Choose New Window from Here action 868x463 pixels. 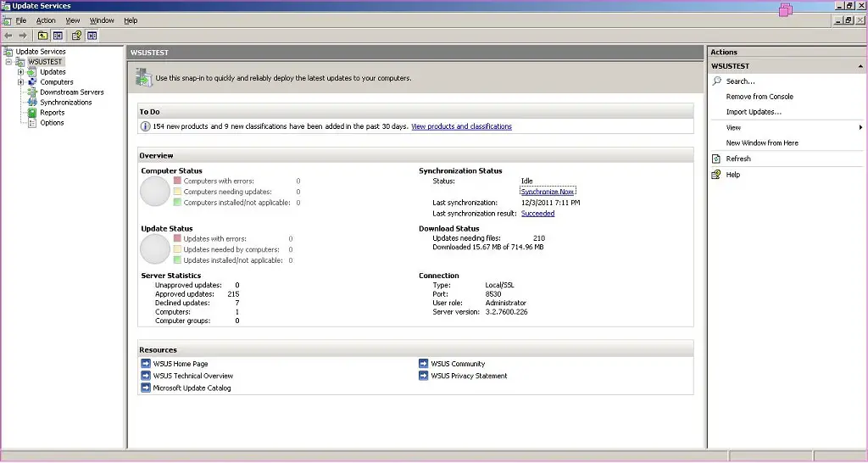pos(762,143)
